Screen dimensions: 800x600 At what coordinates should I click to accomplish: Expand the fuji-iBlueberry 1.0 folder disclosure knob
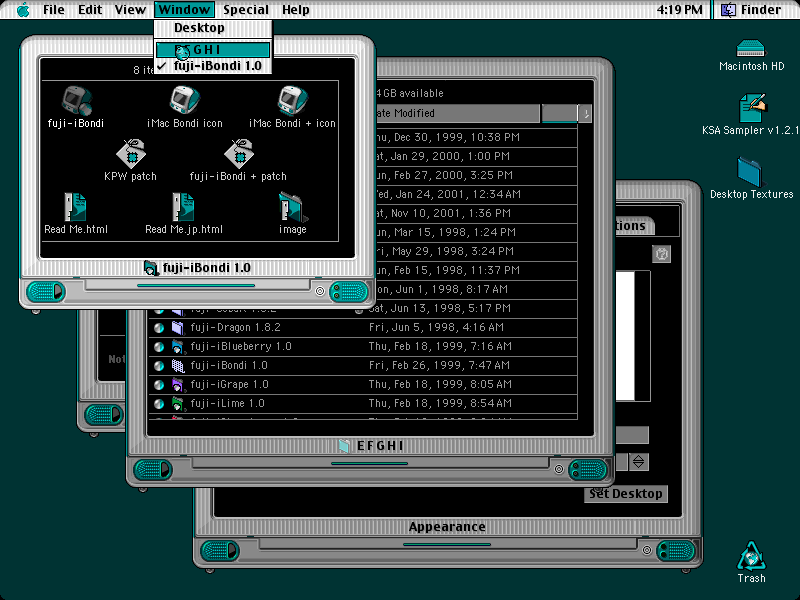(159, 346)
